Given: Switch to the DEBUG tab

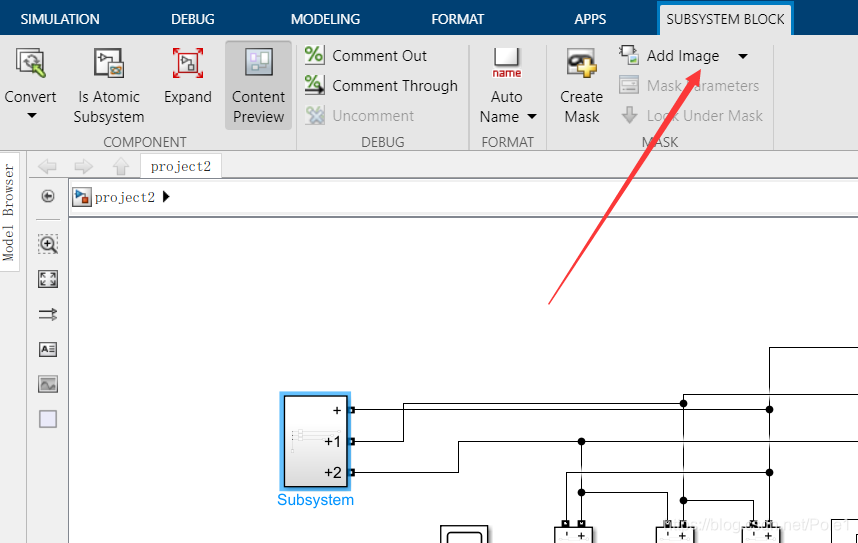Looking at the screenshot, I should (193, 19).
